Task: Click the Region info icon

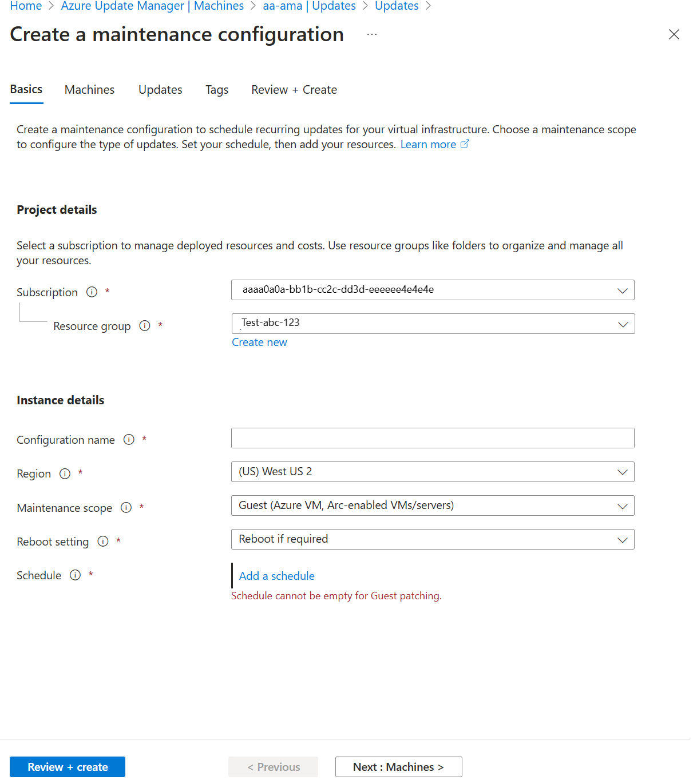Action: 65,473
